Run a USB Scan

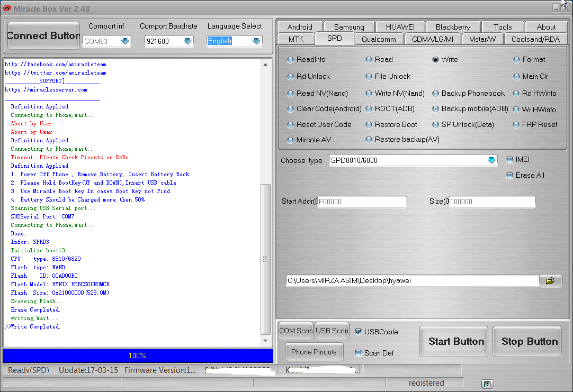pos(332,331)
